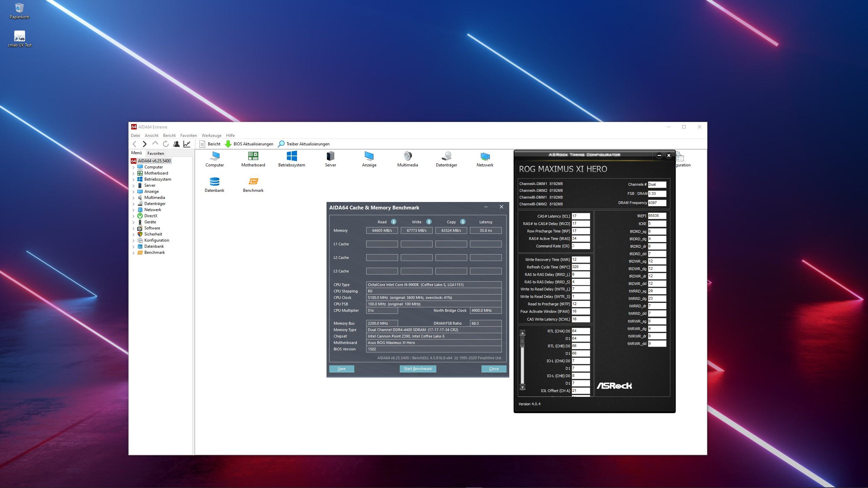Switch to the Favoriten sidebar tab

(156, 153)
